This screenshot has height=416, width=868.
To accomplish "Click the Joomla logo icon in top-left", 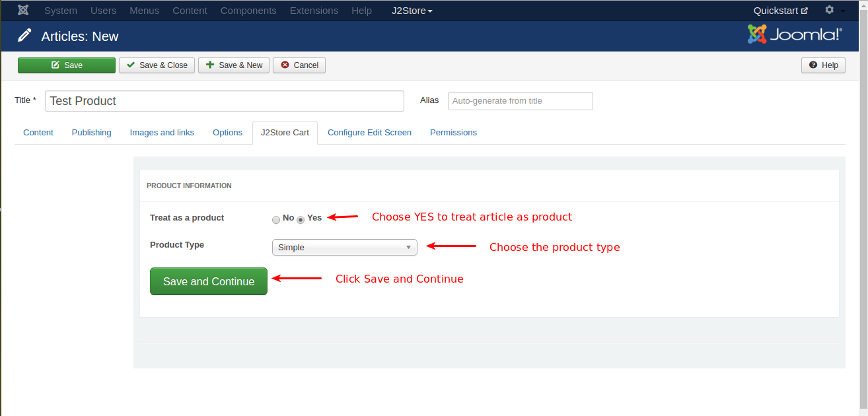I will (23, 11).
